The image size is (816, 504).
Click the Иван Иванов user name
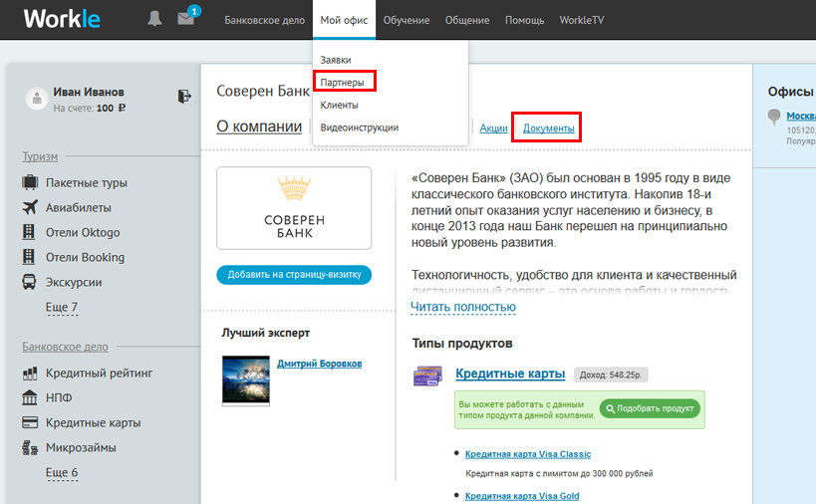click(89, 92)
